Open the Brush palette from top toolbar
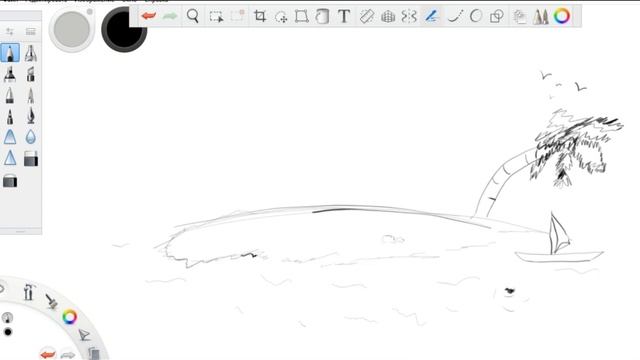 [541, 16]
